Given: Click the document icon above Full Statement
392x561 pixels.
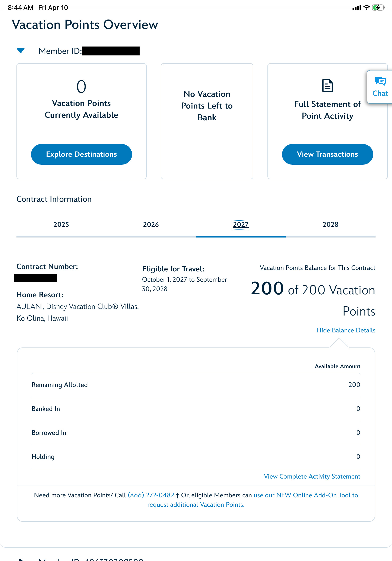Looking at the screenshot, I should click(x=327, y=86).
